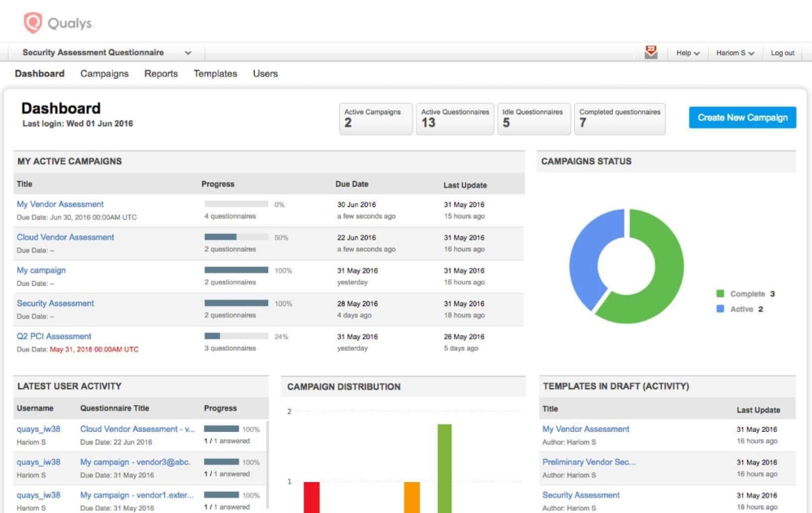Log out of the session
The height and width of the screenshot is (513, 812).
[782, 53]
